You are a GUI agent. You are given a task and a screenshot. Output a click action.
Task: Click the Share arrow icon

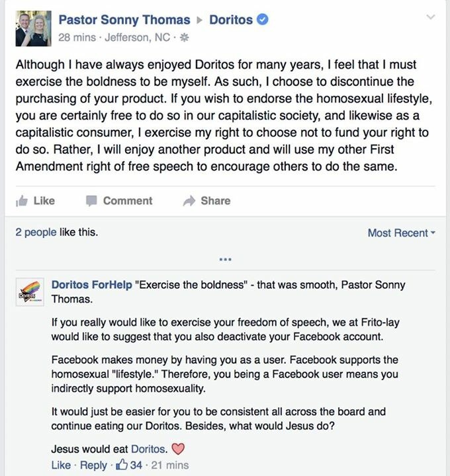pyautogui.click(x=189, y=200)
